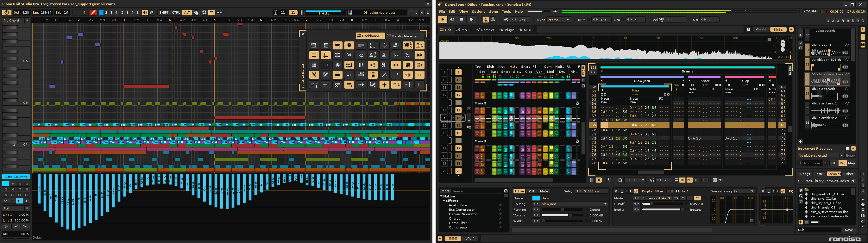
Task: Set the Hats track state to Mute
Action: pos(544,191)
